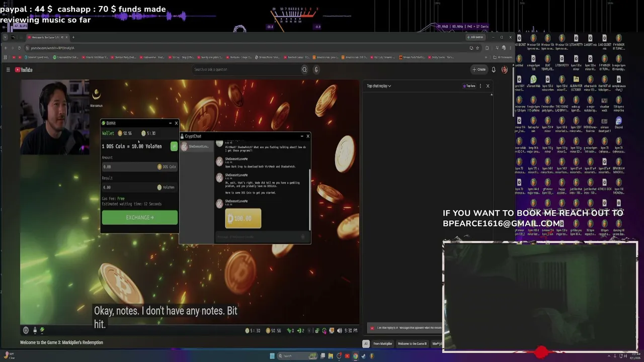Open the YouTube account avatar menu
Viewport: 644px width, 362px height.
(504, 70)
